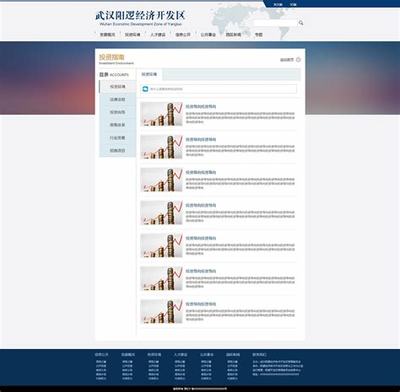Click the fifth footer column heading
The image size is (400, 392).
[207, 354]
